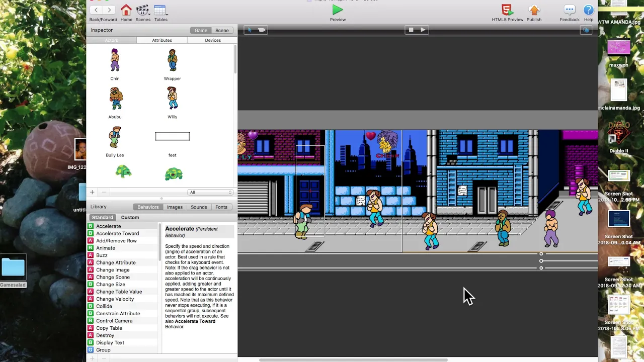Select the camera edit mode tool
This screenshot has height=362, width=644.
[x=262, y=30]
